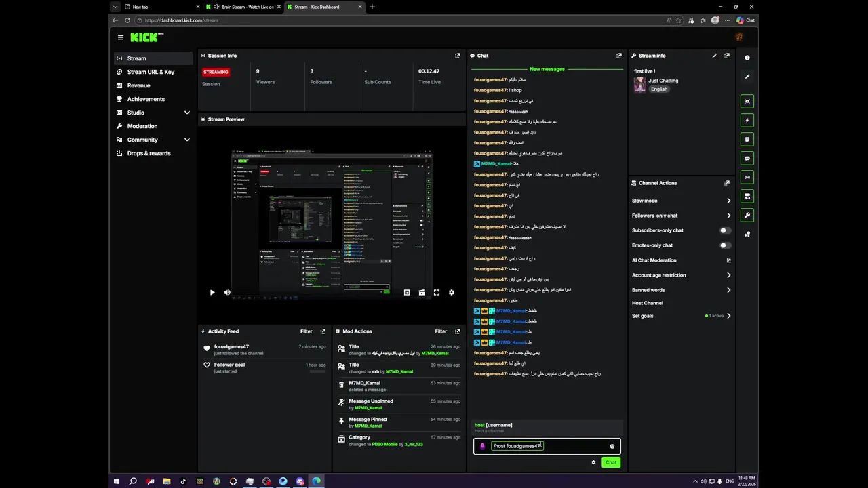Pop out the Chat panel

(618, 56)
